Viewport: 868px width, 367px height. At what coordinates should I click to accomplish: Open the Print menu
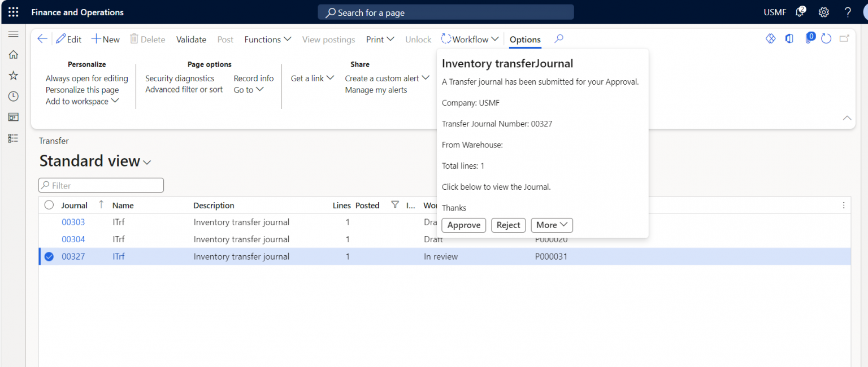pos(379,39)
